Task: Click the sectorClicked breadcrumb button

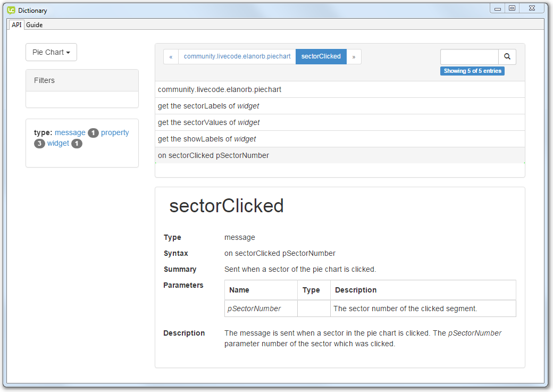Action: tap(321, 56)
